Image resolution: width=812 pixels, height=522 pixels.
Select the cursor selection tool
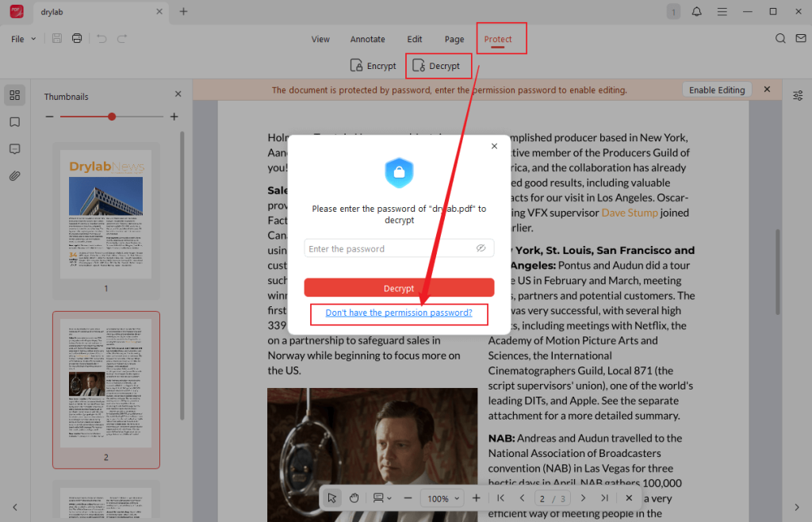point(331,497)
